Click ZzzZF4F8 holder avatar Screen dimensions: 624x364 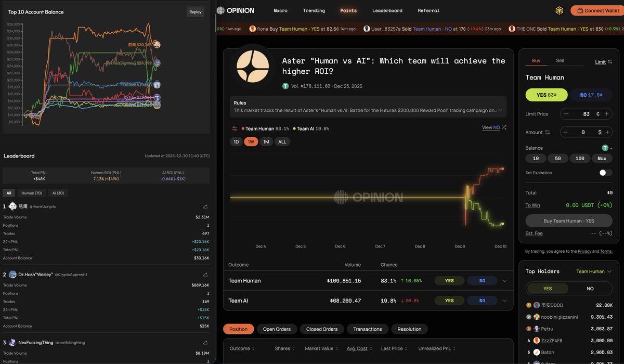click(537, 341)
